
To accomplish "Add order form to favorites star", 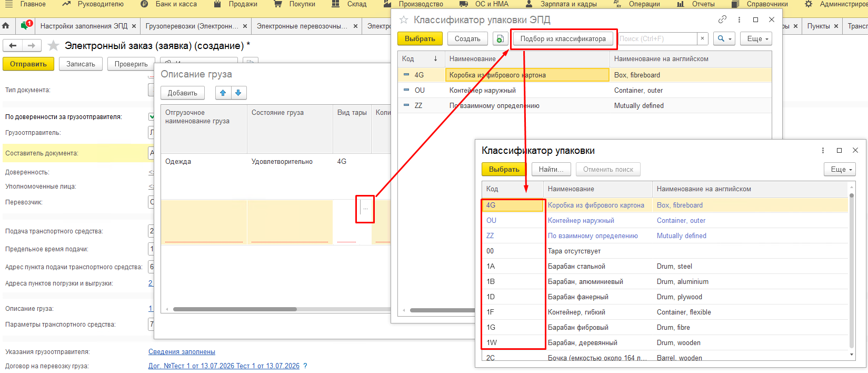I will point(53,46).
